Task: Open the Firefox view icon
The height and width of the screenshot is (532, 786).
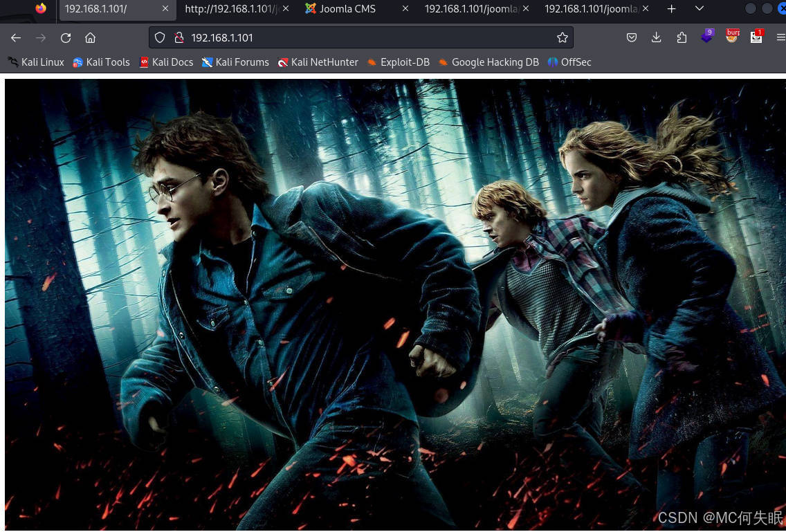Action: point(41,8)
